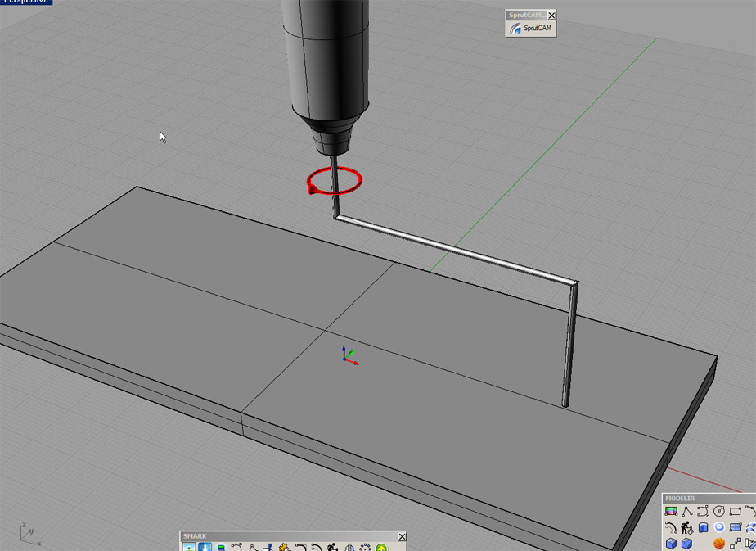The width and height of the screenshot is (756, 551).
Task: Select the rectangle tool in MODELIR
Action: [736, 512]
